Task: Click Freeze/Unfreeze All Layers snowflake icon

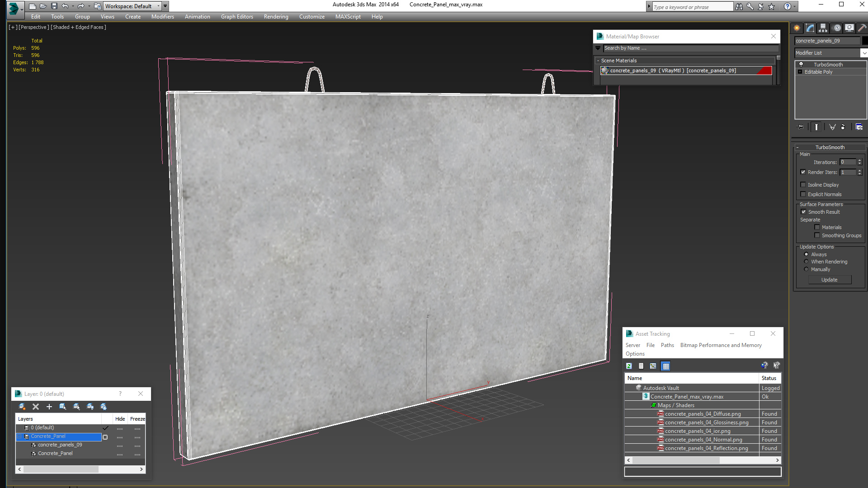Action: (104, 407)
